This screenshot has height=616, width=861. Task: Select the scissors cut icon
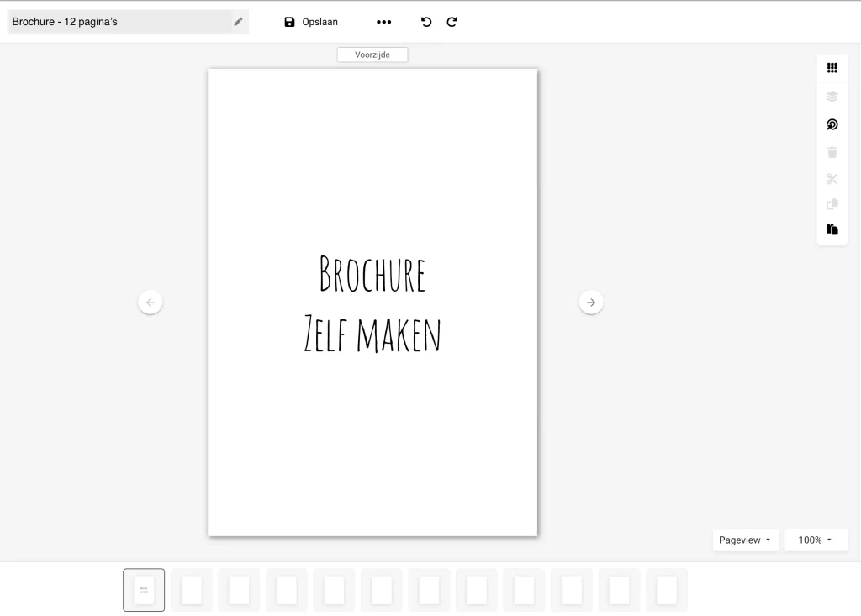(832, 178)
